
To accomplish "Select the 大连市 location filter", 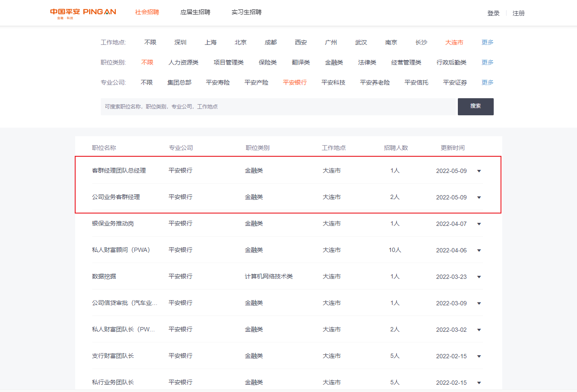I will tap(454, 42).
